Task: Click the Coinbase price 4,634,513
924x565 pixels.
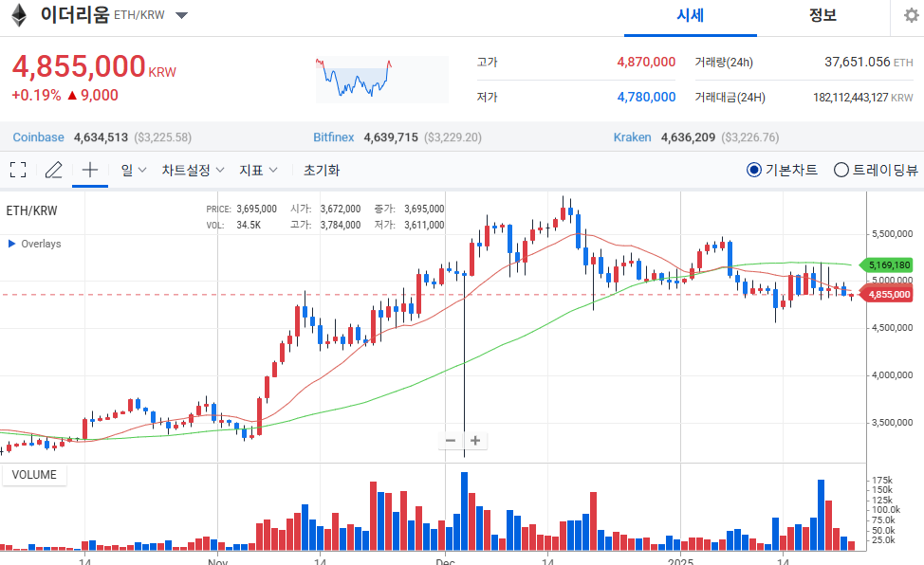Action: (x=101, y=137)
